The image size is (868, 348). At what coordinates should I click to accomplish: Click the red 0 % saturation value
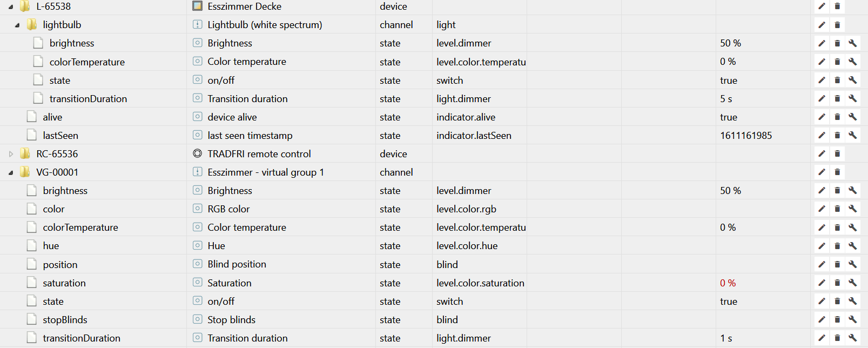(x=728, y=283)
